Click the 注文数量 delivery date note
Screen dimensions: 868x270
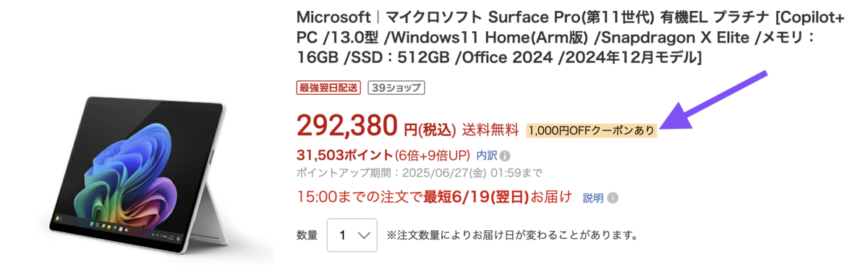pos(511,235)
